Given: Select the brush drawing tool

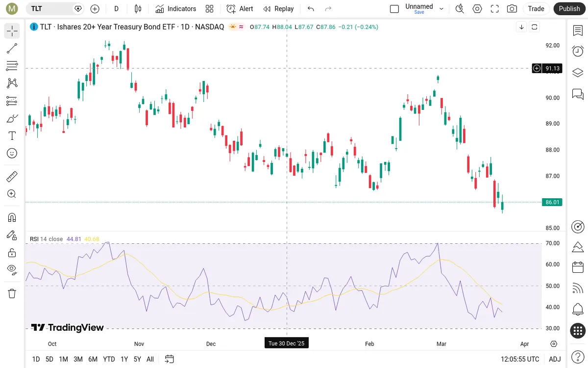Looking at the screenshot, I should [x=12, y=118].
